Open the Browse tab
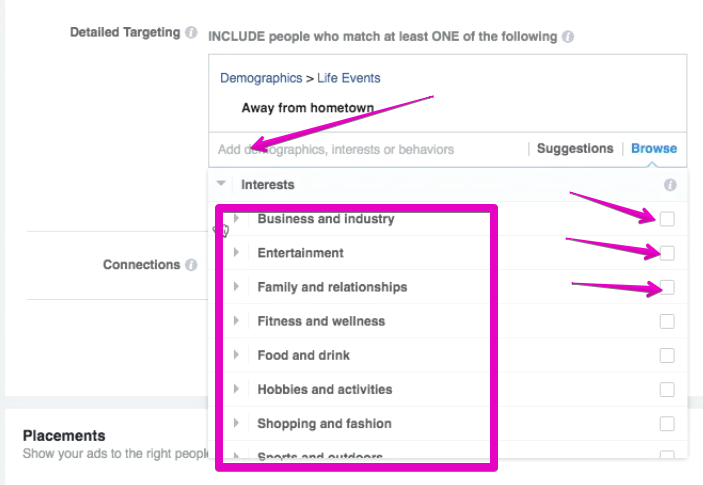 click(x=654, y=148)
